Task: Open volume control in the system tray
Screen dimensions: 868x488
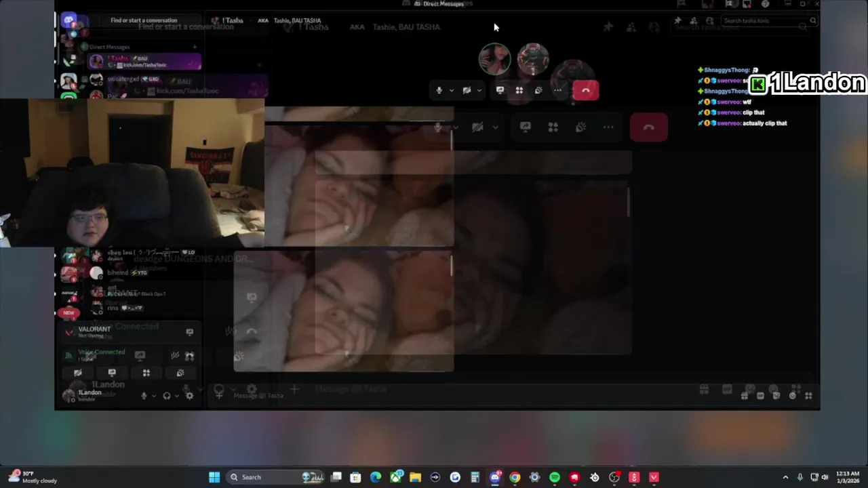Action: 825,477
